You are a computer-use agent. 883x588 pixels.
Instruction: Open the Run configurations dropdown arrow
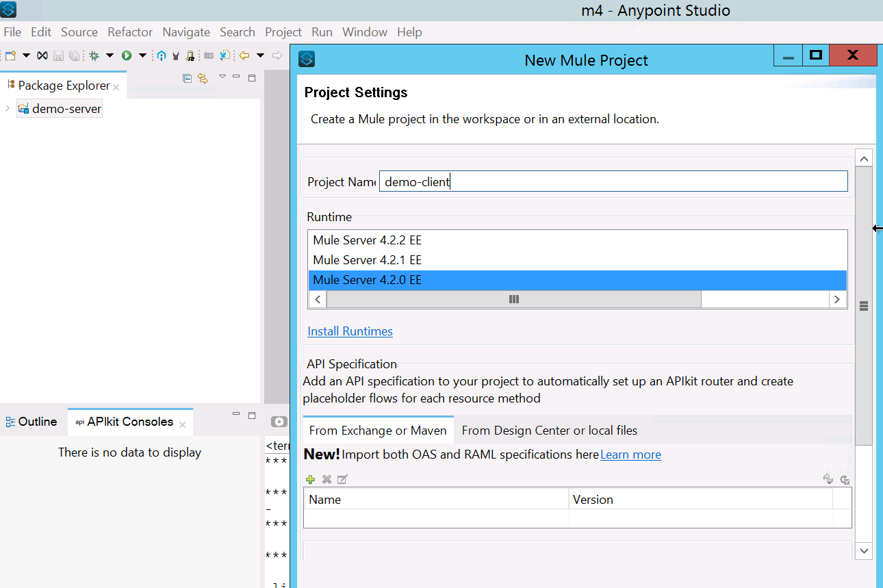(142, 55)
